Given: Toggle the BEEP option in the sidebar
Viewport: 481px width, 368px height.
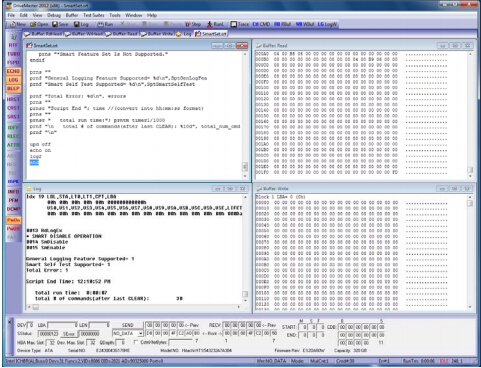Looking at the screenshot, I should pos(13,89).
